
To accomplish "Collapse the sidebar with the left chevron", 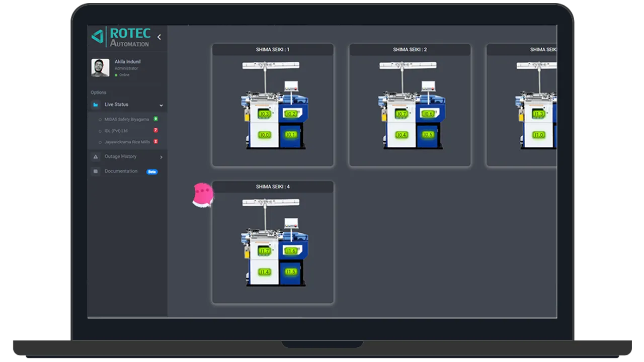I will tap(159, 37).
